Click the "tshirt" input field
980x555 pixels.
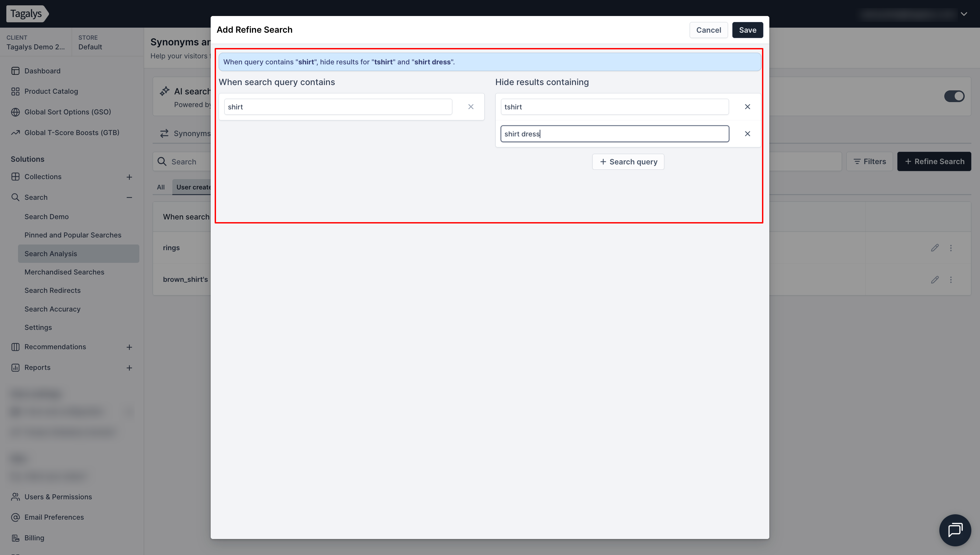click(x=614, y=107)
